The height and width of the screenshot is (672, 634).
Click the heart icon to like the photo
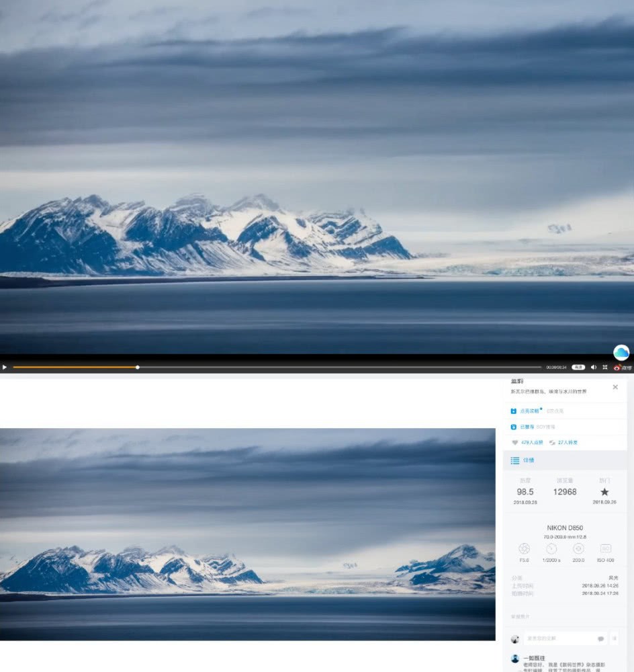coord(515,443)
